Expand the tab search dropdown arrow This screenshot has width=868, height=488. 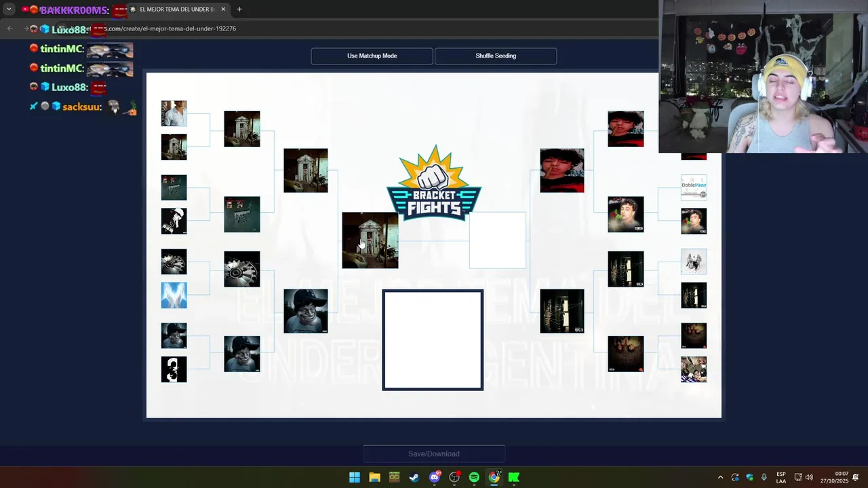point(9,9)
